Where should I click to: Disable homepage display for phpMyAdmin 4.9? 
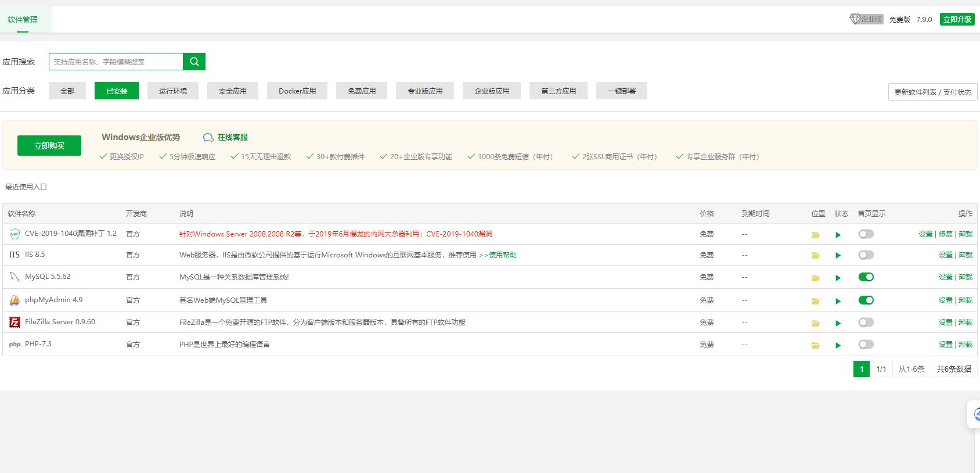coord(866,300)
